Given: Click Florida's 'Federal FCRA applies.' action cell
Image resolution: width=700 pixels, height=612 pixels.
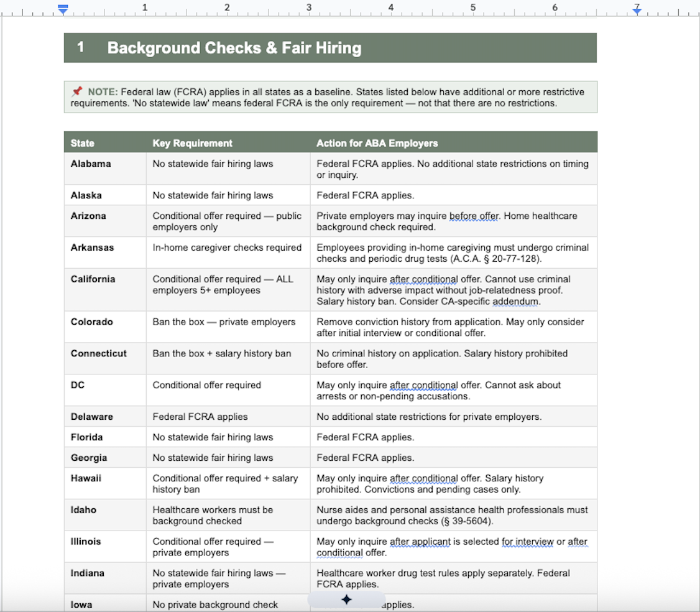Looking at the screenshot, I should click(x=454, y=437).
